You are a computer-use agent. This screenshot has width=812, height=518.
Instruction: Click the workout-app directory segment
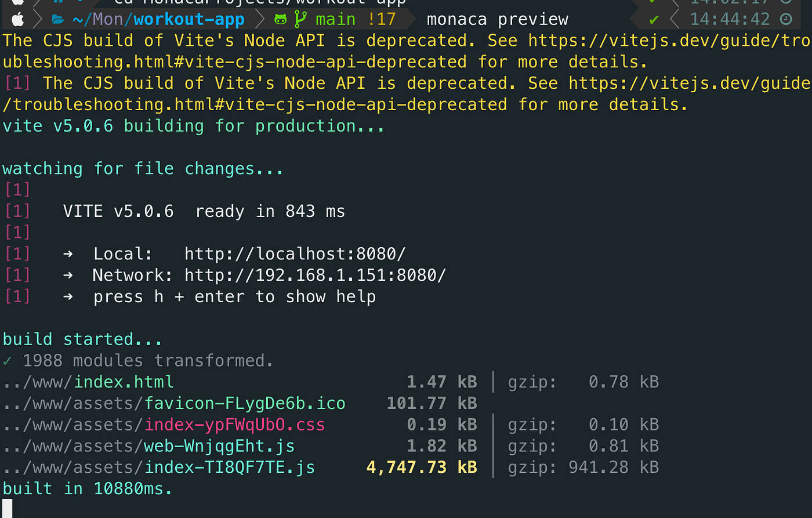189,20
